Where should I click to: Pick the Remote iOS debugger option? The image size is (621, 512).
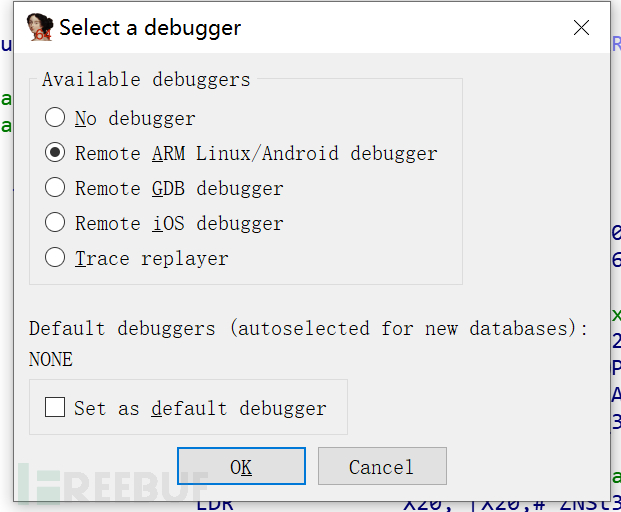click(x=56, y=223)
